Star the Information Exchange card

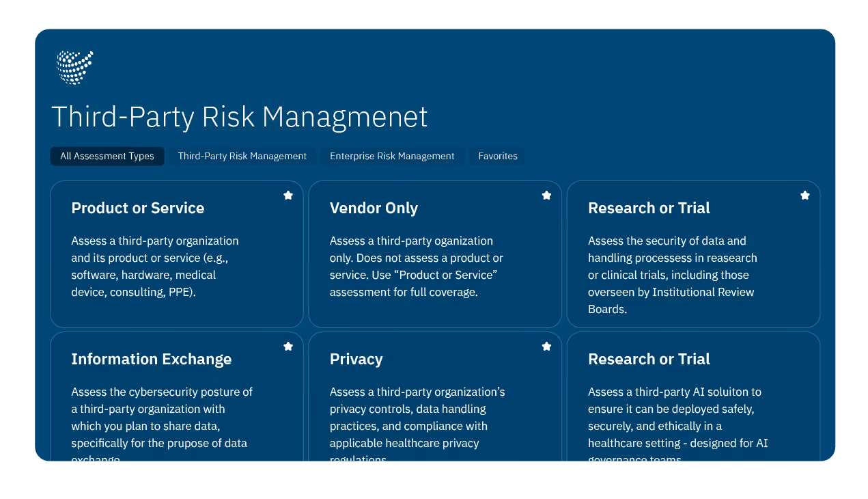(288, 347)
